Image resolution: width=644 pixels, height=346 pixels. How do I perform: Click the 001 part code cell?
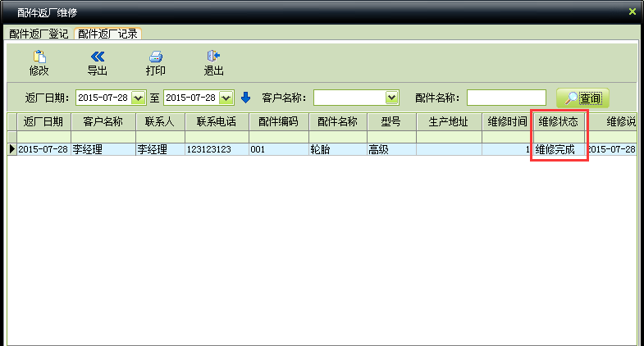[x=279, y=149]
